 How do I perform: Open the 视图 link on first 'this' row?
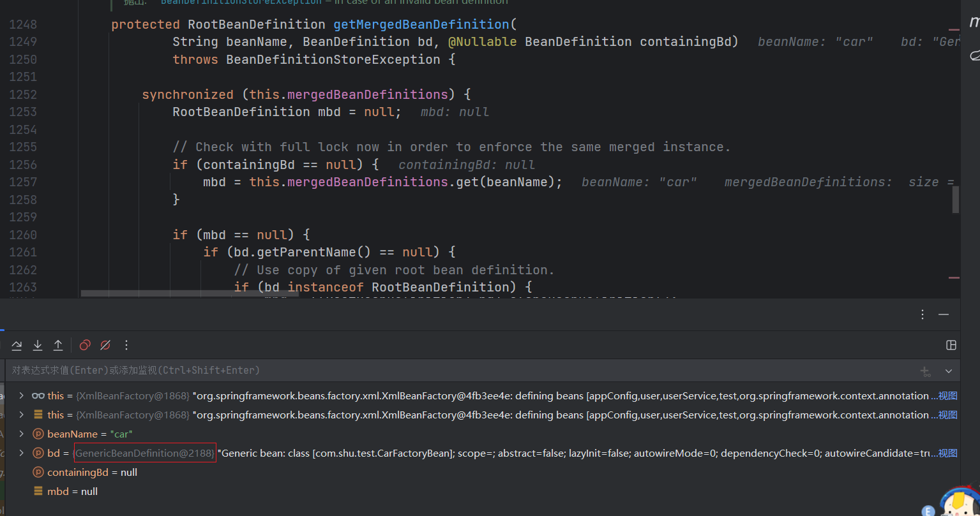pos(948,395)
